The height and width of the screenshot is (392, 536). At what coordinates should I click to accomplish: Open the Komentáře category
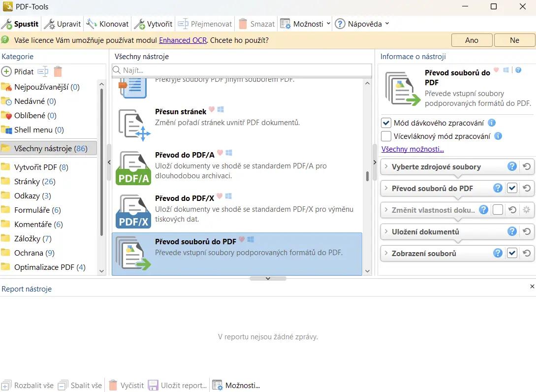click(38, 225)
